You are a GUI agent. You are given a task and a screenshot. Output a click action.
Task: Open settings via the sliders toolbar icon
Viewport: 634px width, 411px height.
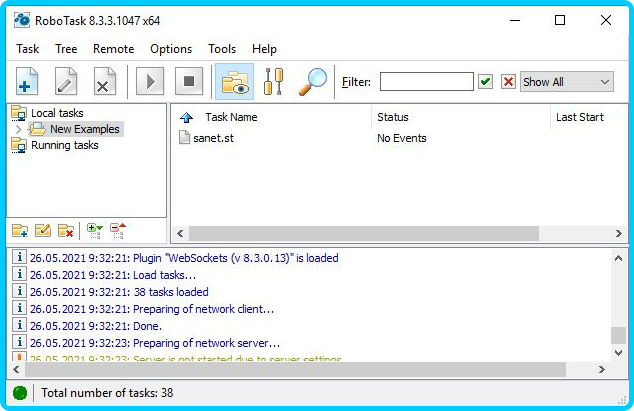click(273, 81)
